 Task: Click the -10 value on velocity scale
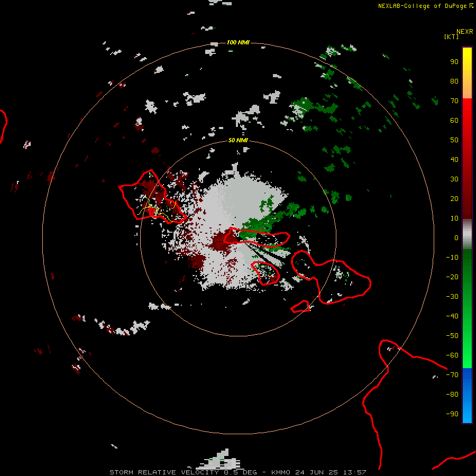(452, 258)
